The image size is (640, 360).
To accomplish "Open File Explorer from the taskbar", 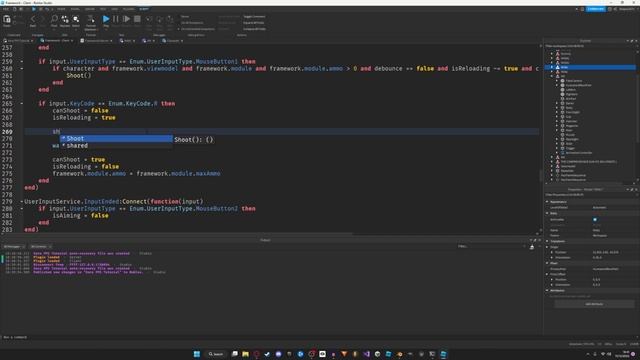I will point(245,354).
